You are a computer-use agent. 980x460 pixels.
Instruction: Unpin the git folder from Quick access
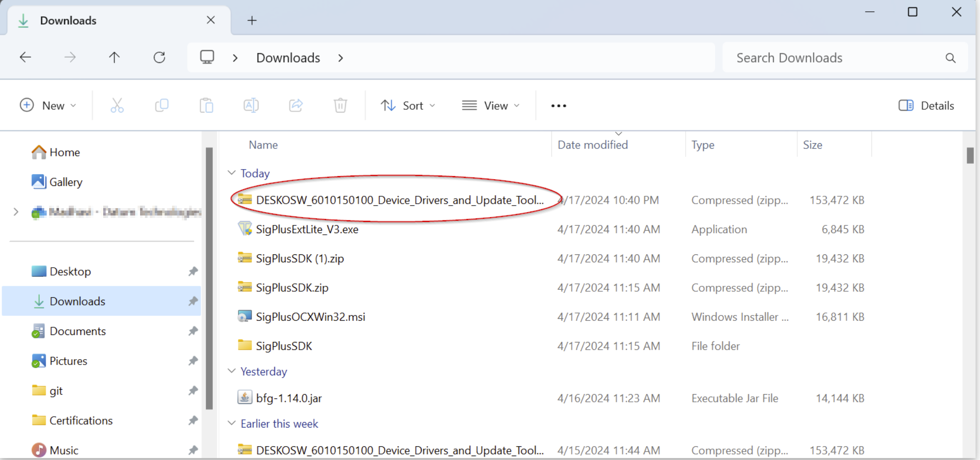[x=193, y=390]
